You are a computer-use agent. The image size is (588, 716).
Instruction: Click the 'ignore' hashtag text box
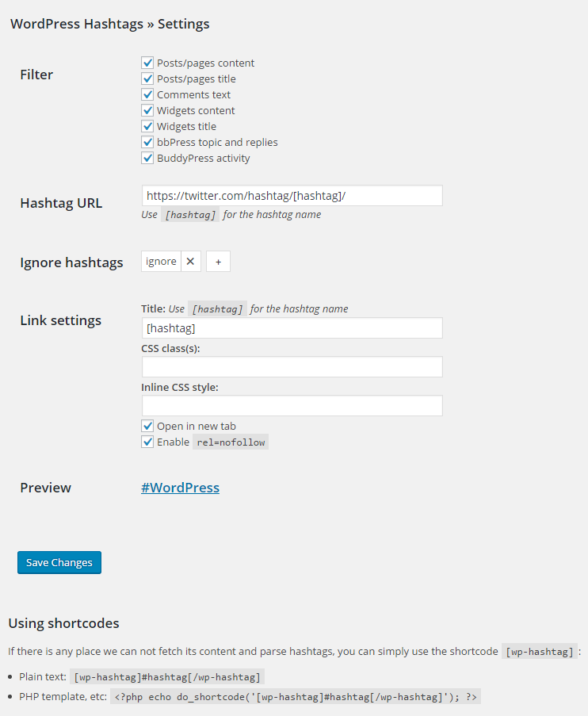pos(161,261)
